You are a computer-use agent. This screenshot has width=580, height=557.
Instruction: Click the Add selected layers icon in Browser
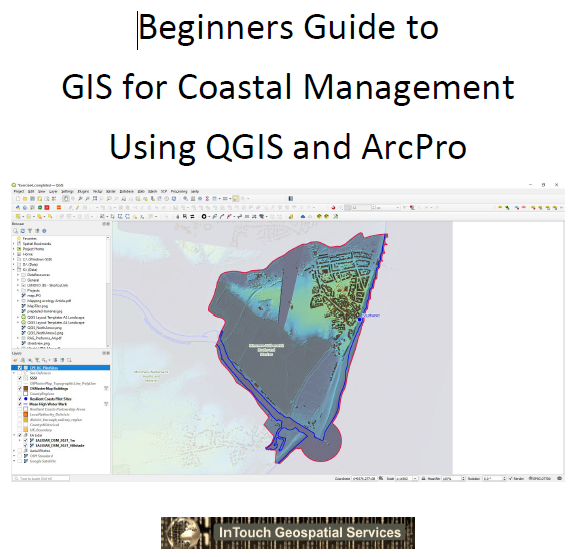[x=15, y=231]
